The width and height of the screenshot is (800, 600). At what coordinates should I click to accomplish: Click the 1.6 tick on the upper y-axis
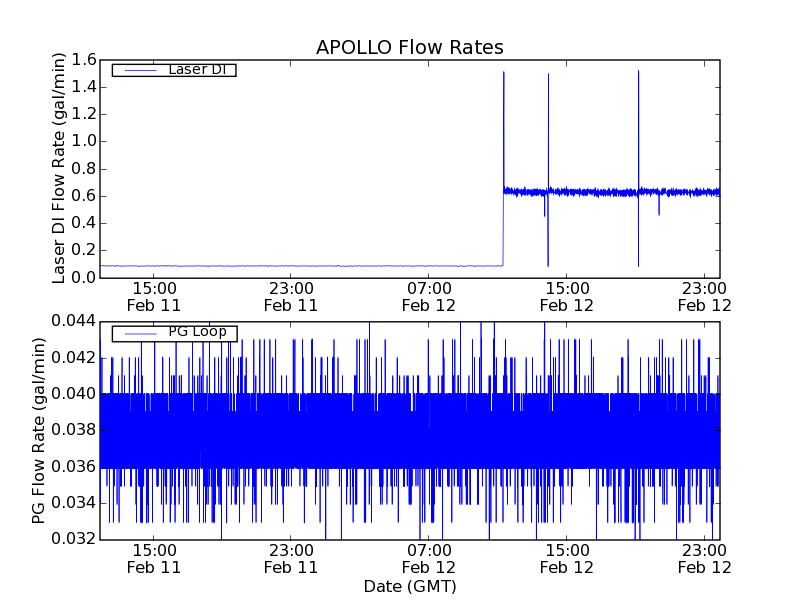pos(81,60)
